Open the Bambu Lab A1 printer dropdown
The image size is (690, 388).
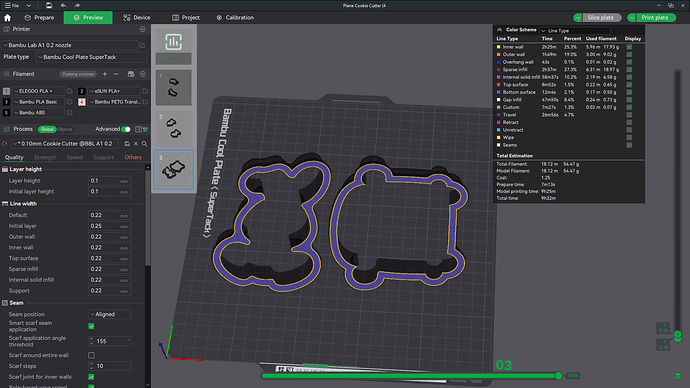(x=70, y=45)
